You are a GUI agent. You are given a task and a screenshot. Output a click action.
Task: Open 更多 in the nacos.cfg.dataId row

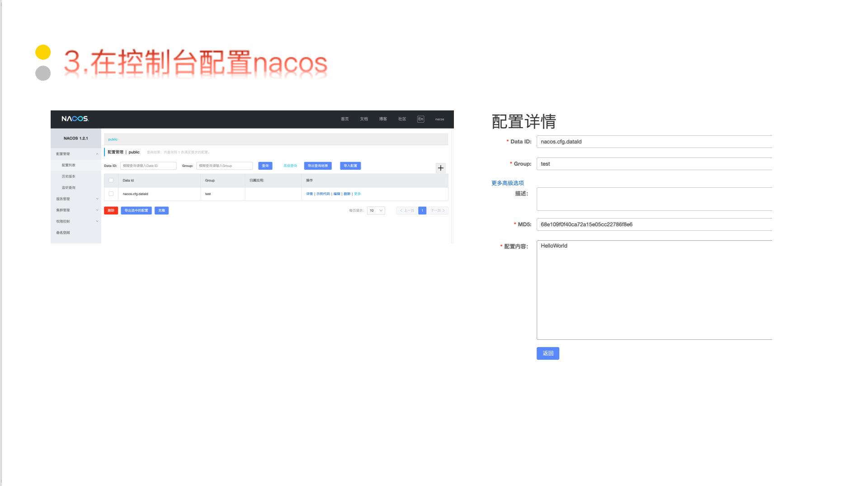pos(357,194)
